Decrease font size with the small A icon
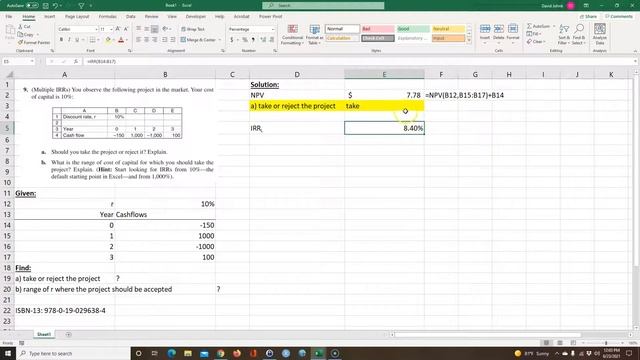The width and height of the screenshot is (640, 360). pyautogui.click(x=126, y=29)
